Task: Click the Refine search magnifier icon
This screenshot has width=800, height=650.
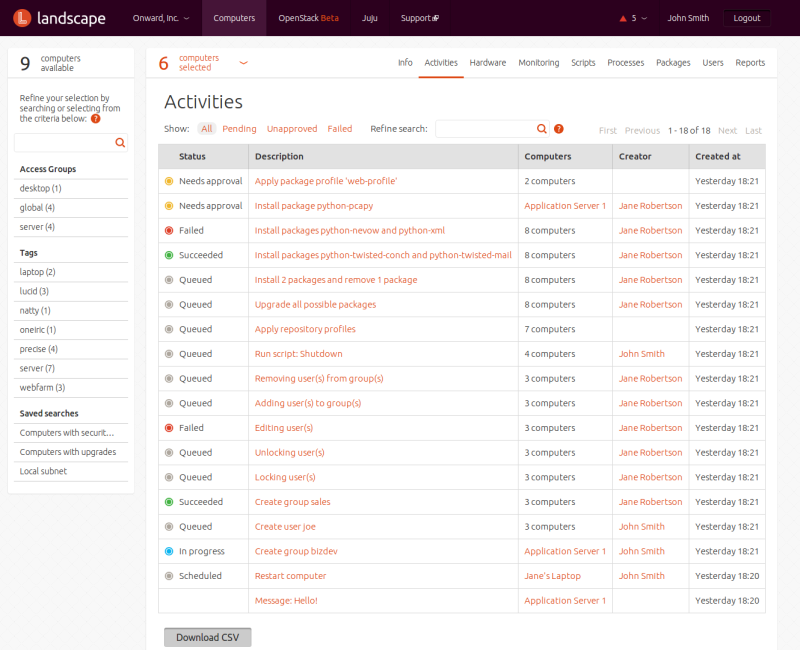Action: click(542, 129)
